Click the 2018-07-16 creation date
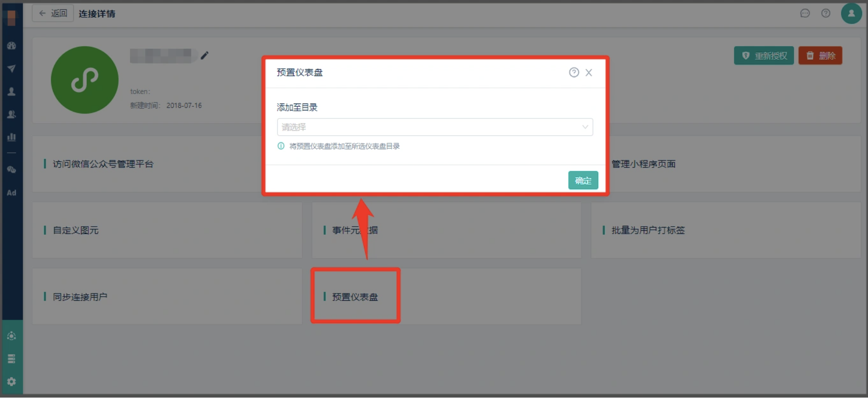868x398 pixels. coord(184,105)
